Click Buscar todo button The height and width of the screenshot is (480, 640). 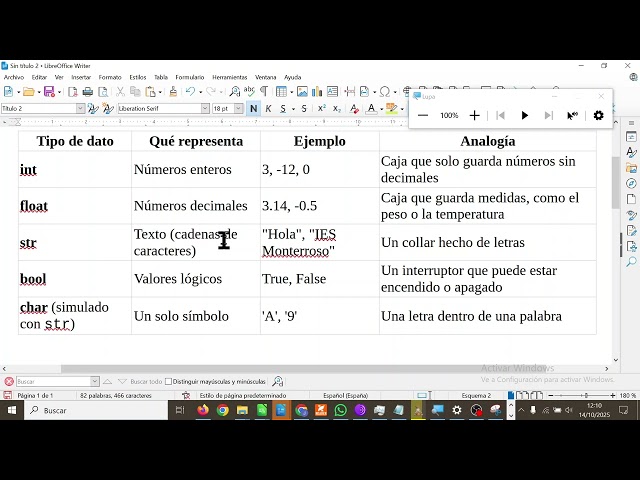146,382
